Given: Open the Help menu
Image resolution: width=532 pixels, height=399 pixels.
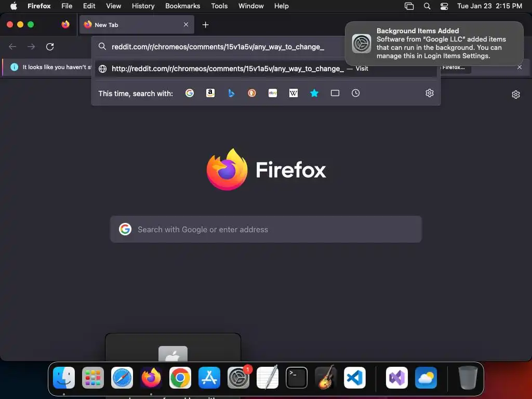Looking at the screenshot, I should [x=281, y=6].
